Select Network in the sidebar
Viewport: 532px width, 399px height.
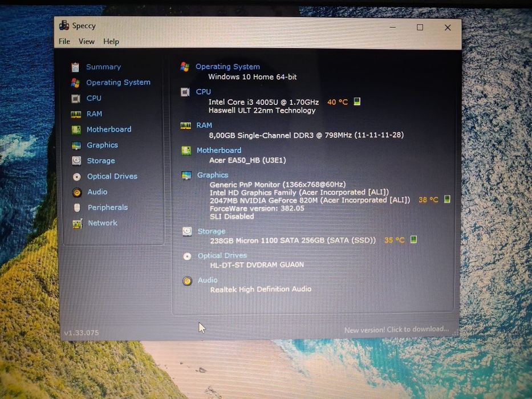click(103, 223)
